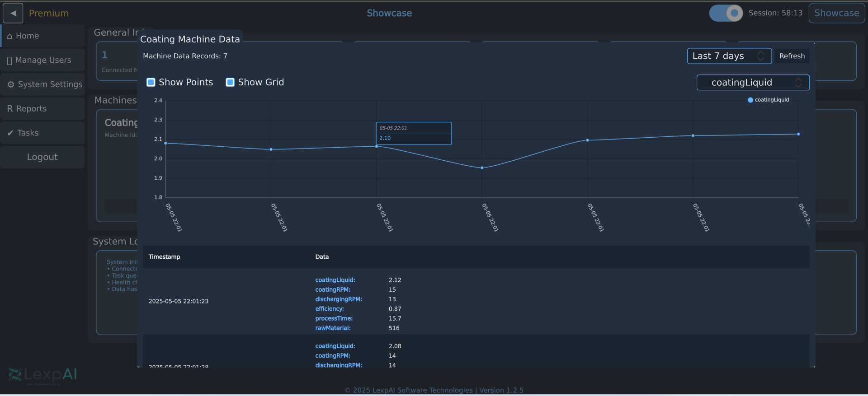This screenshot has height=396, width=868.
Task: Click the Showcase button at top right
Action: click(x=836, y=13)
